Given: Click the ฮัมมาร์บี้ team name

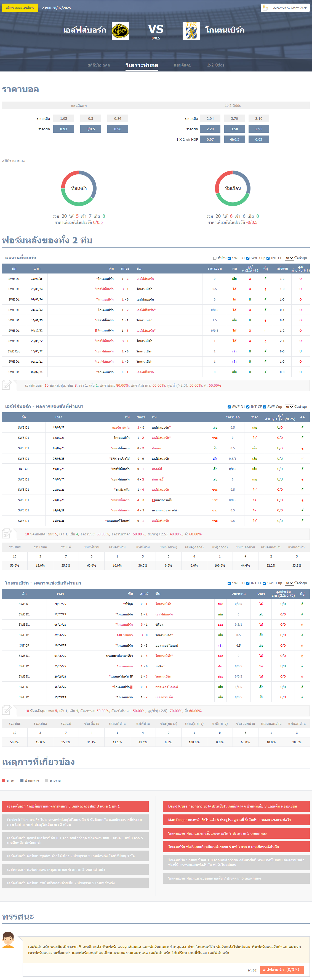Looking at the screenshot, I should (x=158, y=480).
